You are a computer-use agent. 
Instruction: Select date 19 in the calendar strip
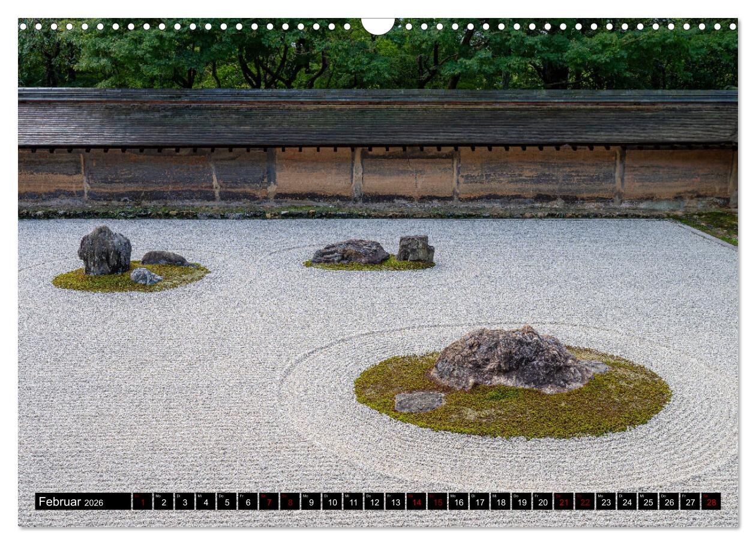pyautogui.click(x=521, y=502)
